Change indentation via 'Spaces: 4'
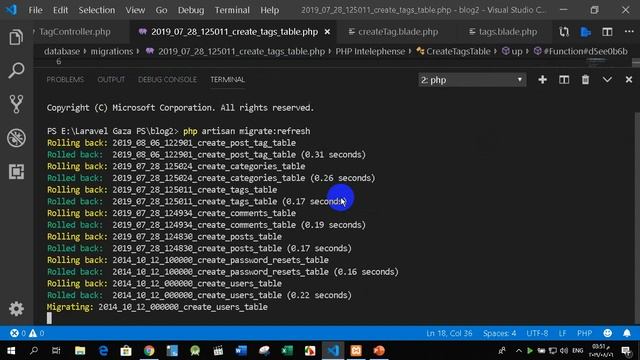This screenshot has height=360, width=640. pyautogui.click(x=499, y=333)
